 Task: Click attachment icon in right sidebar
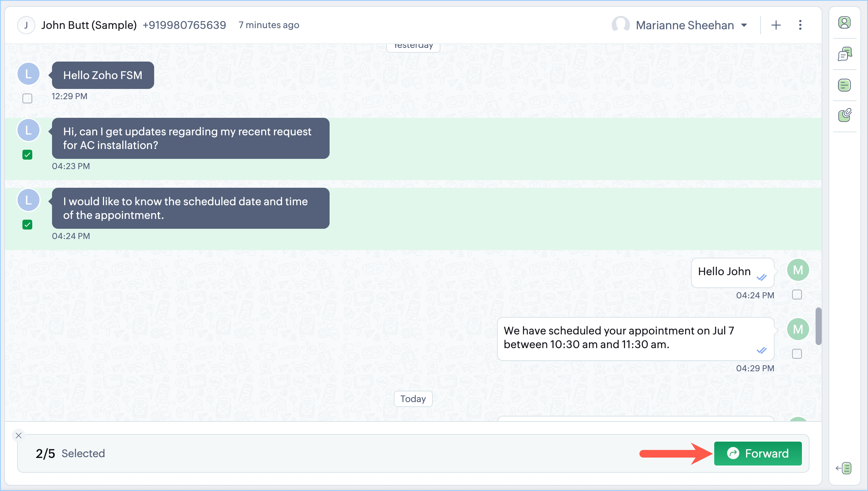click(x=844, y=115)
